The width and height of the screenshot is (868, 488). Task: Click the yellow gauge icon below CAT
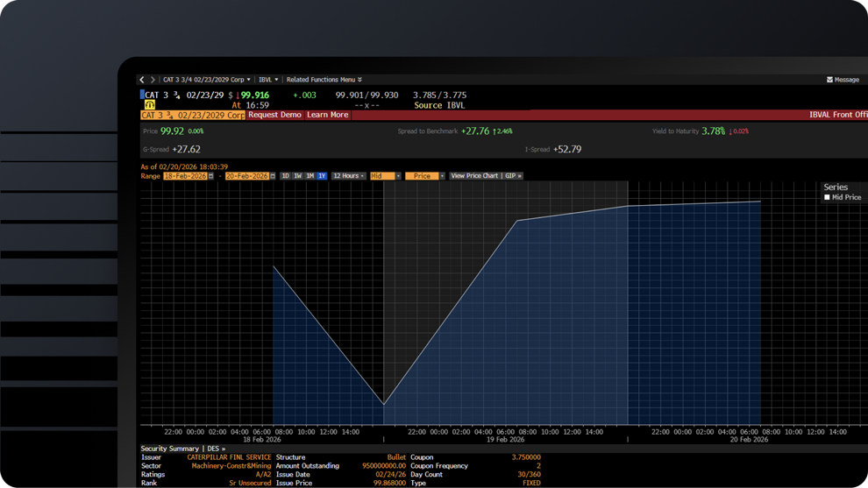tap(150, 105)
